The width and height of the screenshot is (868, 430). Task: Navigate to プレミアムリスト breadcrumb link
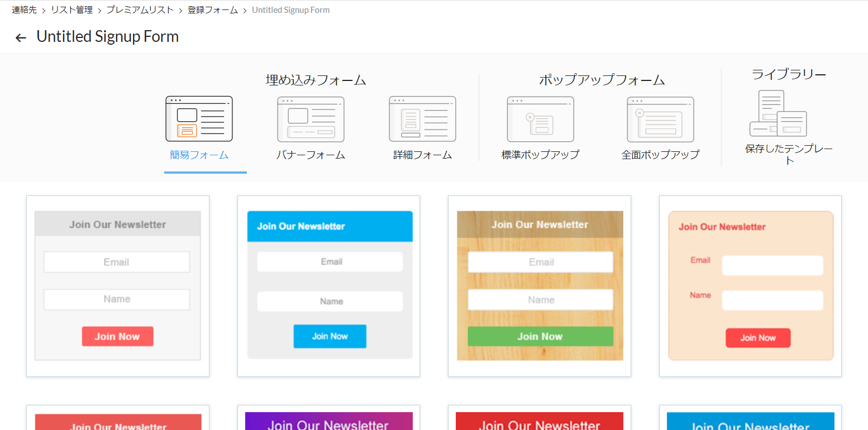coord(140,10)
